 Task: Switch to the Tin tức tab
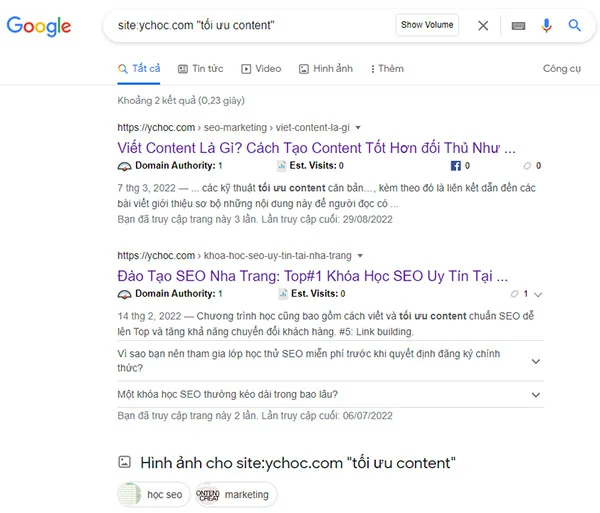point(201,69)
